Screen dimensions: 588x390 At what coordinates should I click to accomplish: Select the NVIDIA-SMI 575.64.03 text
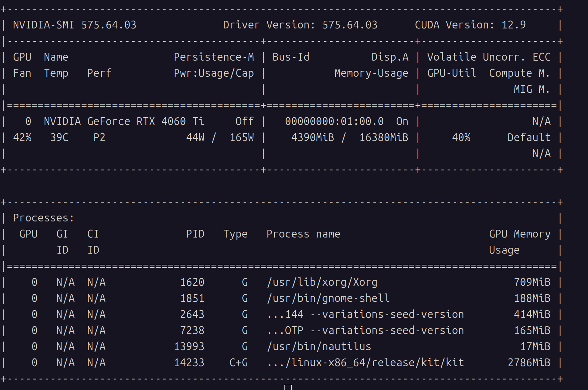click(75, 25)
